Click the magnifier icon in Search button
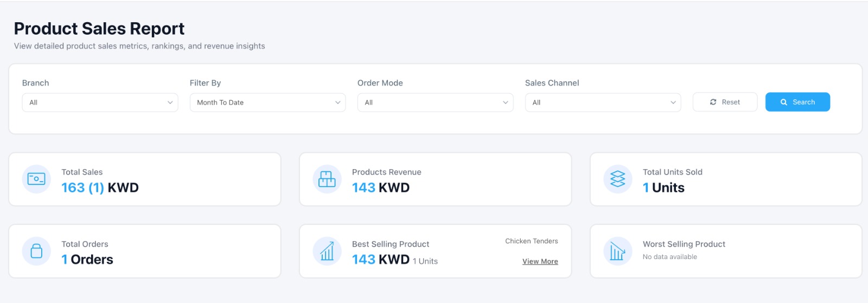This screenshot has height=303, width=868. [x=784, y=102]
